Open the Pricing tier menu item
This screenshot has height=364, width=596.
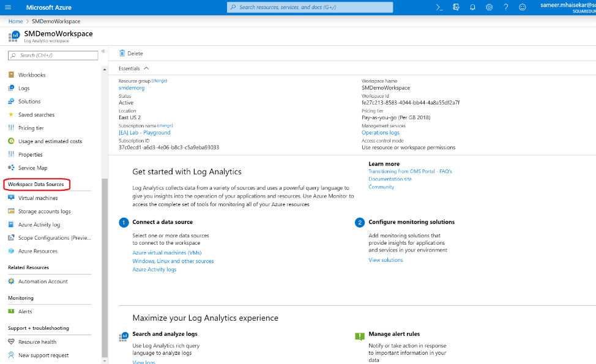tap(31, 128)
